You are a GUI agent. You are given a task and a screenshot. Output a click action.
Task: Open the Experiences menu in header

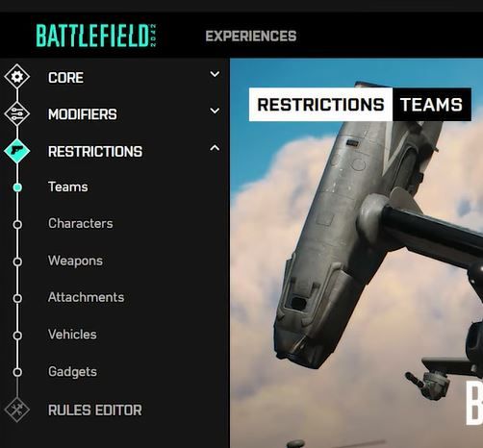pos(251,36)
